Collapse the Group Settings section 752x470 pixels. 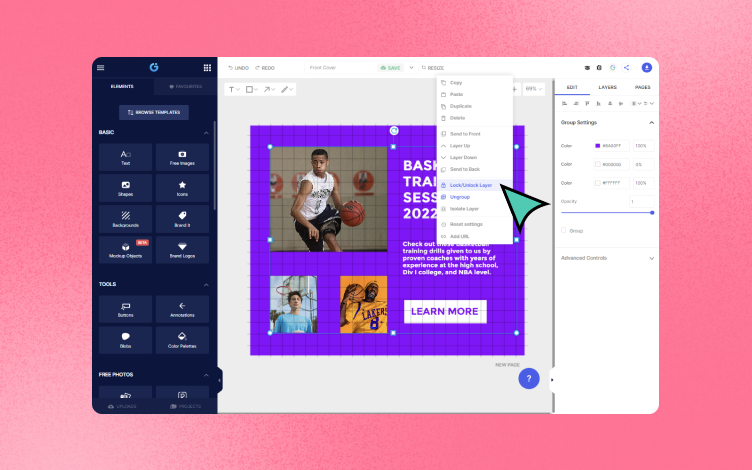[651, 123]
